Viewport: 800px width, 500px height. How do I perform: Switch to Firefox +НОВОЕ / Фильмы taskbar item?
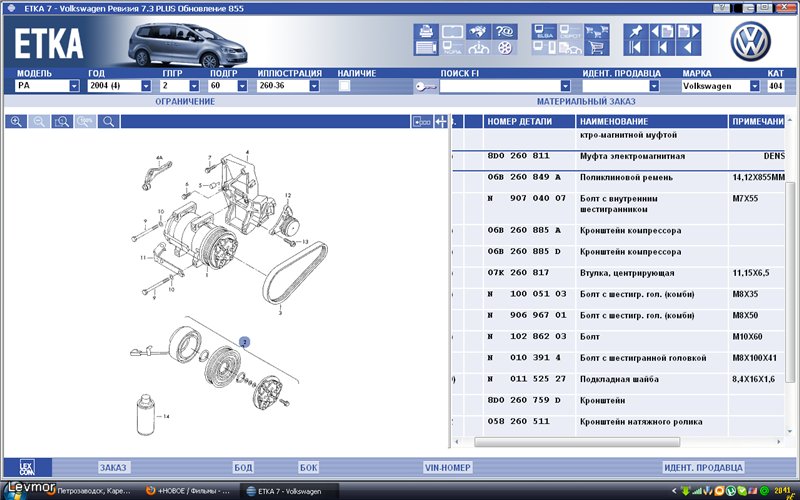(188, 491)
